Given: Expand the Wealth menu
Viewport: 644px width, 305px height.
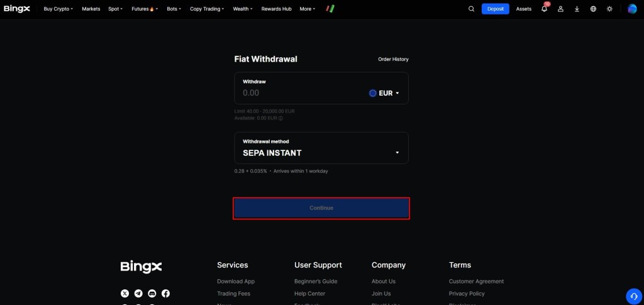Looking at the screenshot, I should point(243,9).
